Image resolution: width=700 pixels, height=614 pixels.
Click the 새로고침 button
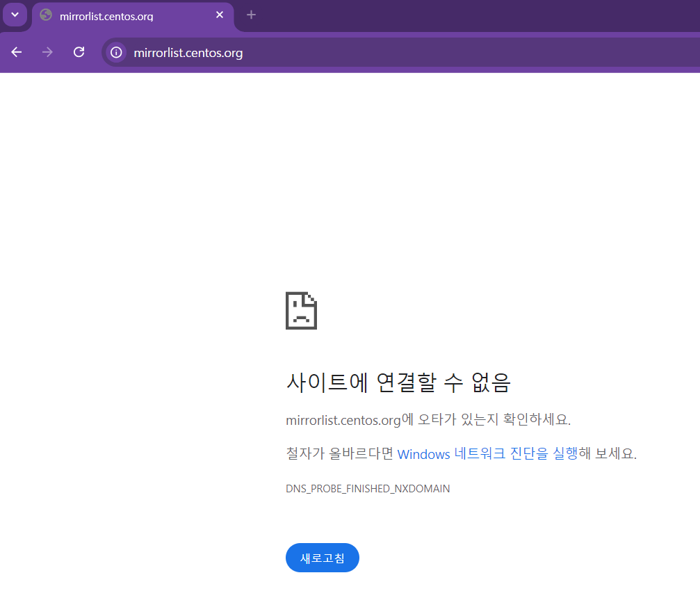pyautogui.click(x=323, y=558)
